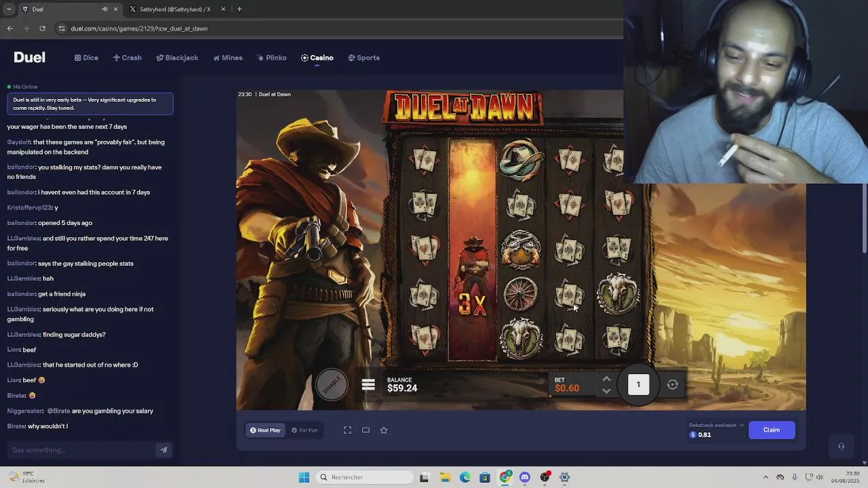The width and height of the screenshot is (868, 488).
Task: Click the Duel logo
Action: pyautogui.click(x=29, y=58)
